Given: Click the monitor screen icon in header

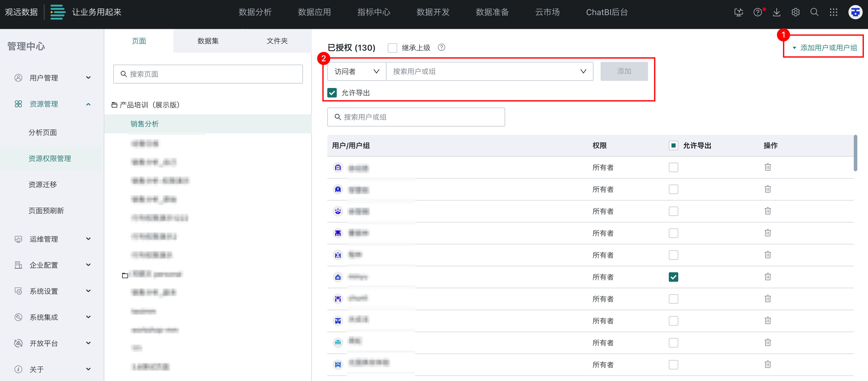Looking at the screenshot, I should (x=738, y=12).
